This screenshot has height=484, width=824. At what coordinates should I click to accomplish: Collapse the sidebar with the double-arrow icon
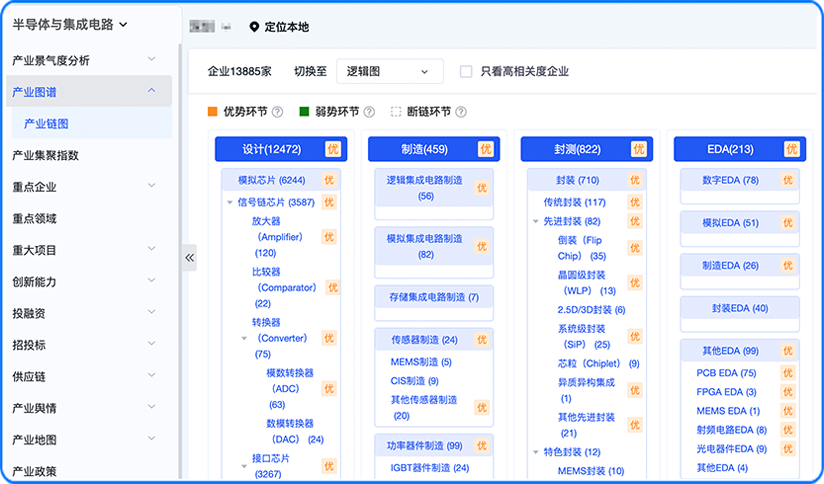pyautogui.click(x=190, y=258)
